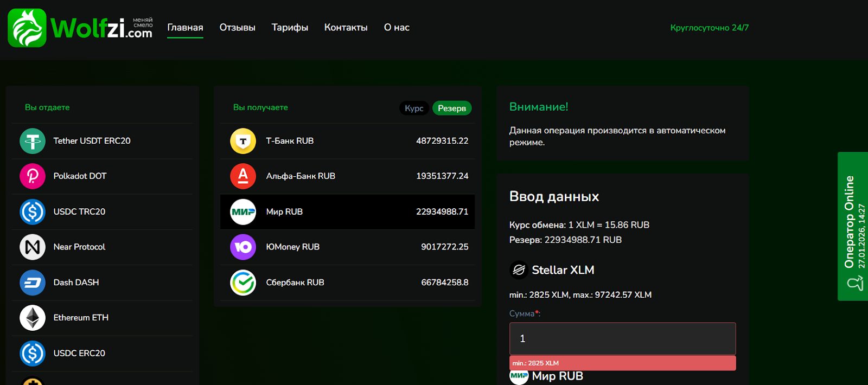Switch to Резерв display toggle

452,108
